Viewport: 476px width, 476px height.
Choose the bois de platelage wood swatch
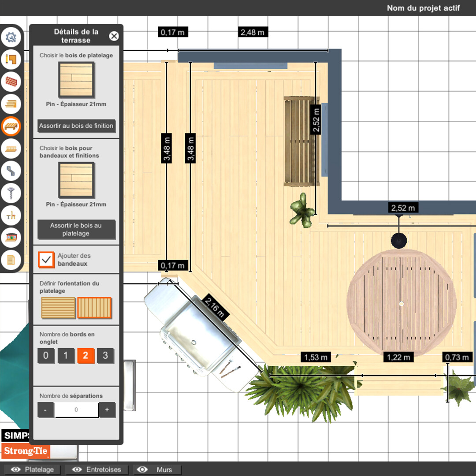[x=76, y=80]
